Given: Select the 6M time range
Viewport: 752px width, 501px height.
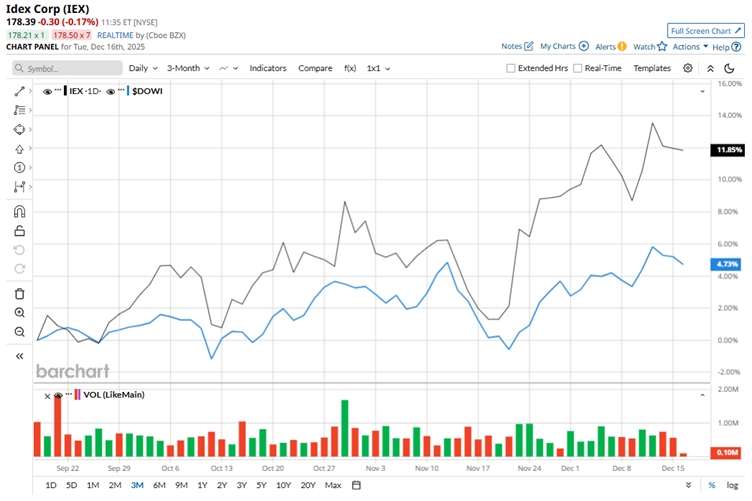Looking at the screenshot, I should coord(159,485).
